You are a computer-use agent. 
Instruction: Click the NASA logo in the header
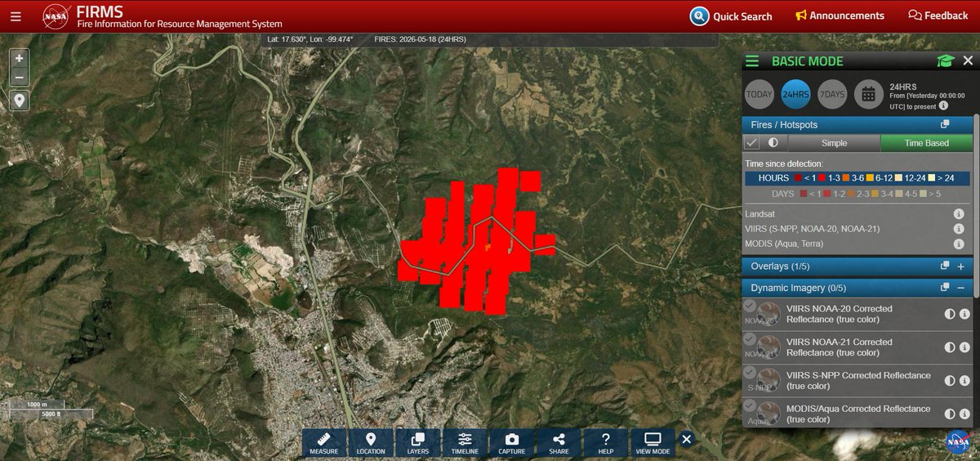pyautogui.click(x=56, y=16)
